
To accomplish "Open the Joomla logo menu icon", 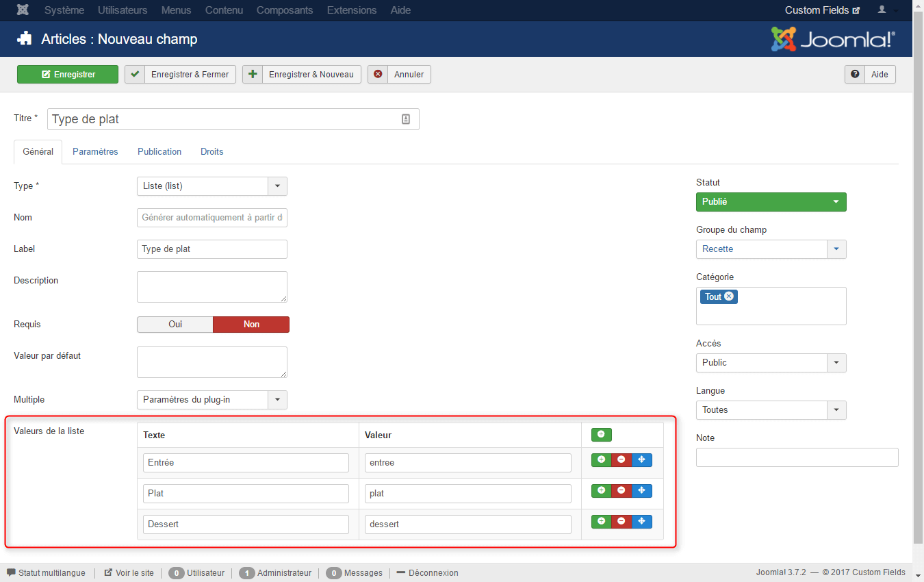I will point(23,10).
